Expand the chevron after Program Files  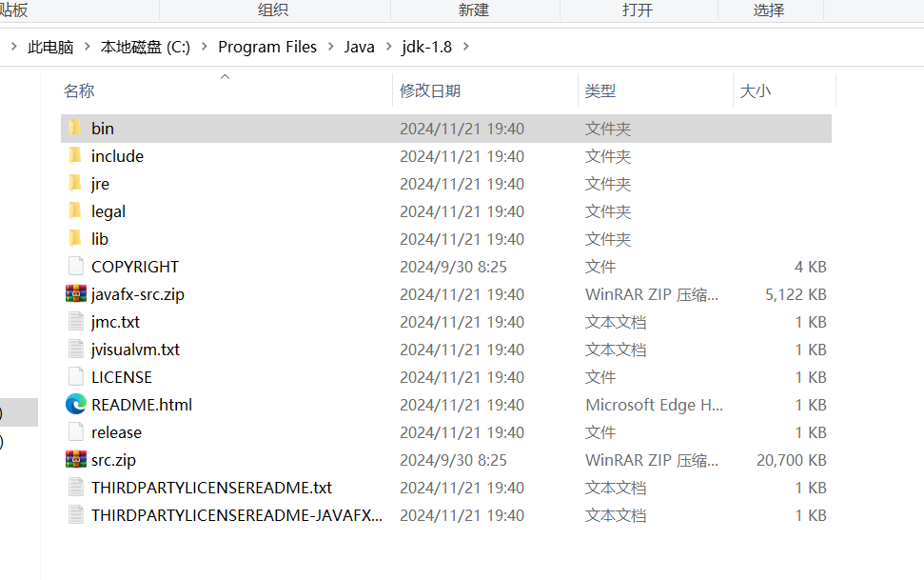click(x=330, y=46)
